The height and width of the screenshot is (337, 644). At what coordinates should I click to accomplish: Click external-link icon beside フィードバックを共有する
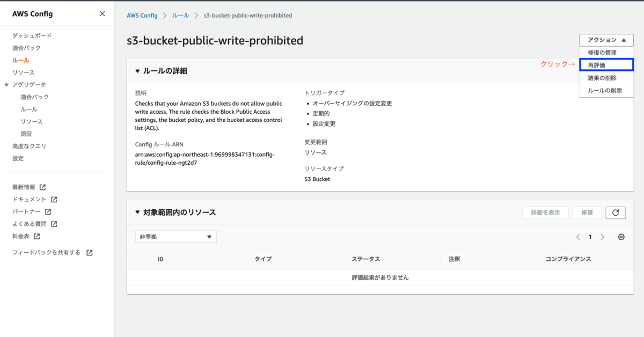click(x=89, y=253)
